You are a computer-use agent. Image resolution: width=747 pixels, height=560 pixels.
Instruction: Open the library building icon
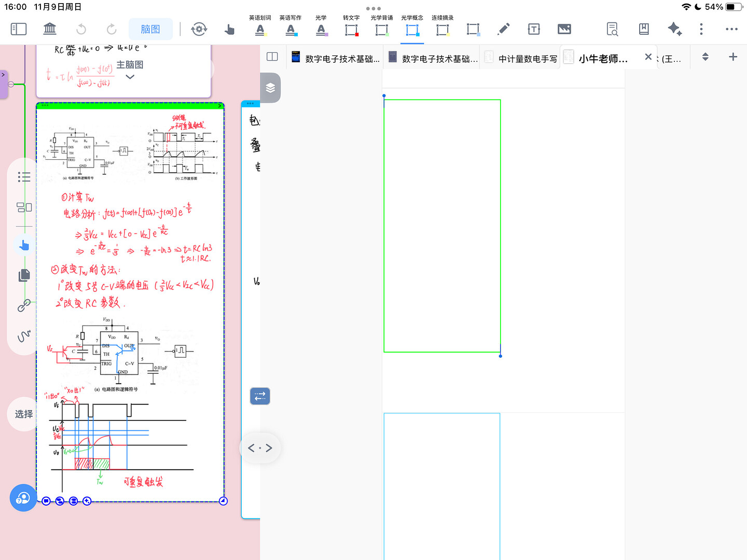tap(50, 29)
